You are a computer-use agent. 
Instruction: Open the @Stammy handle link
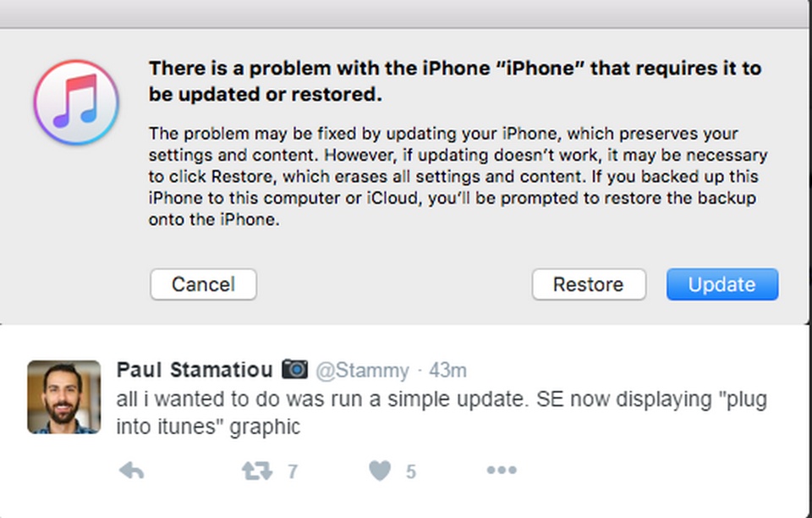coord(362,371)
